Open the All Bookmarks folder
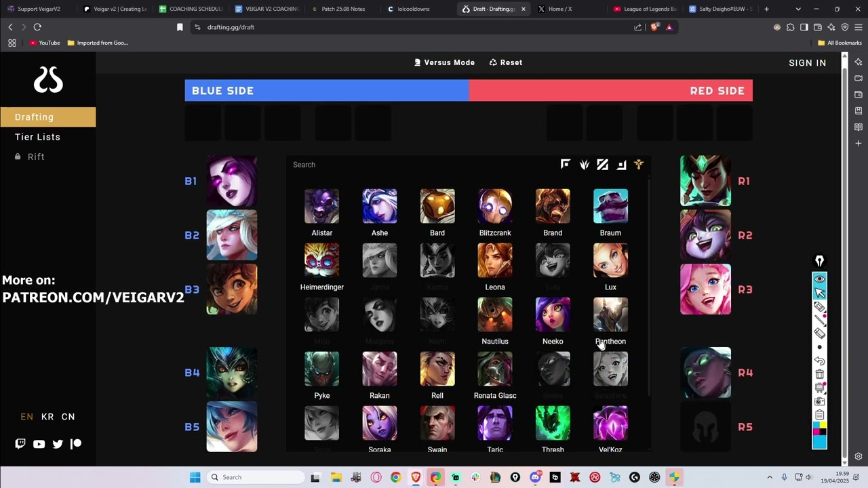868x488 pixels. [840, 43]
